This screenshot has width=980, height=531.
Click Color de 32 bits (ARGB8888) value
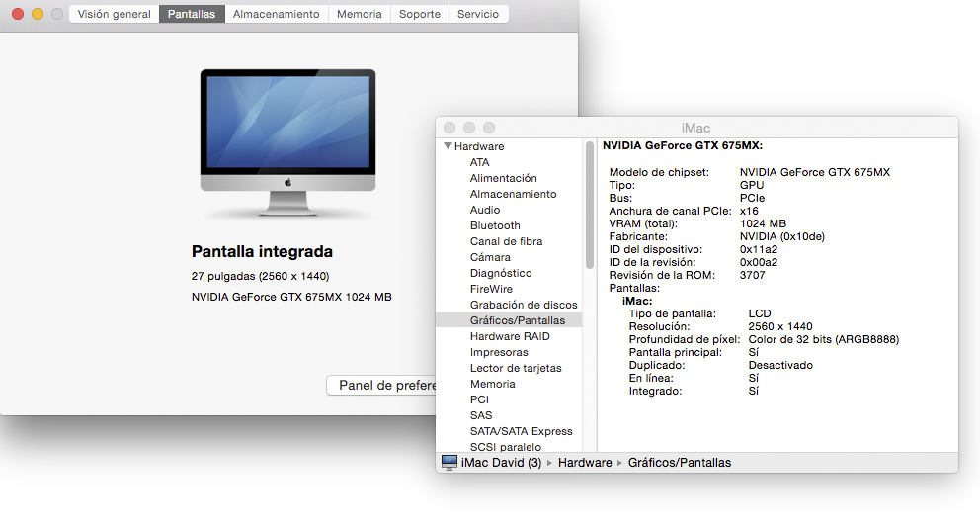[x=824, y=339]
